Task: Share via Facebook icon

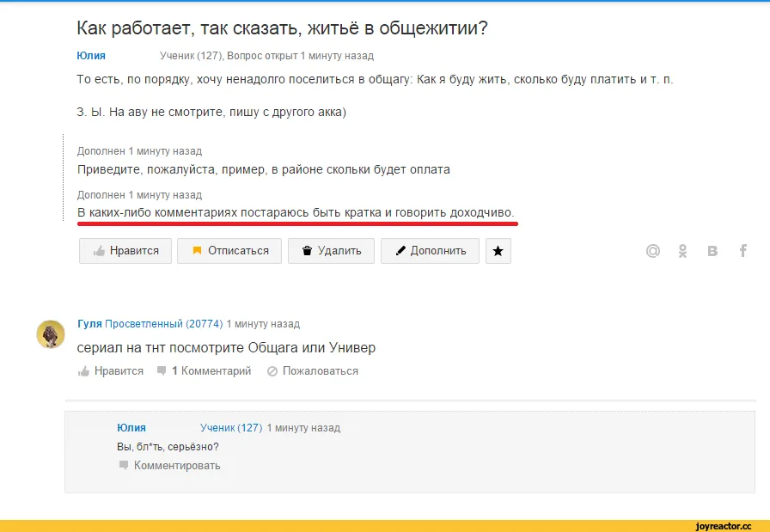Action: [x=743, y=251]
